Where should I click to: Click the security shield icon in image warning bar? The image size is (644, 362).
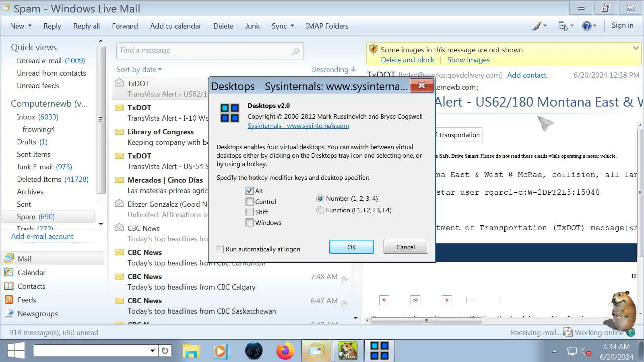pos(373,49)
